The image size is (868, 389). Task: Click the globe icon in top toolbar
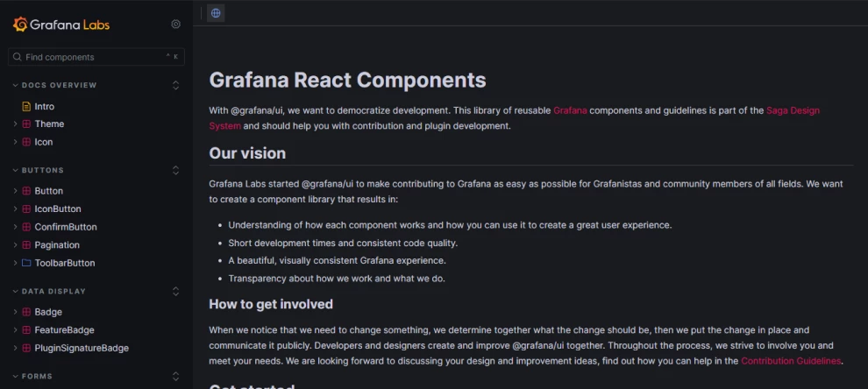point(216,13)
